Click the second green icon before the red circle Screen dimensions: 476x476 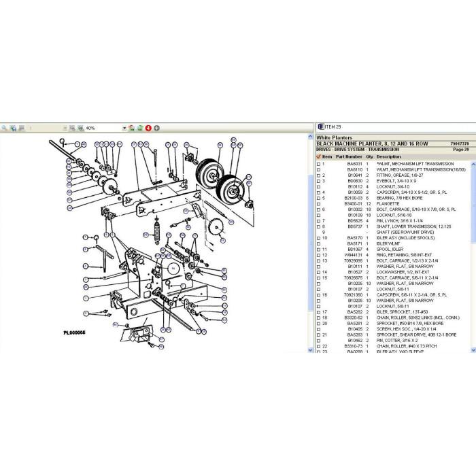[140, 128]
